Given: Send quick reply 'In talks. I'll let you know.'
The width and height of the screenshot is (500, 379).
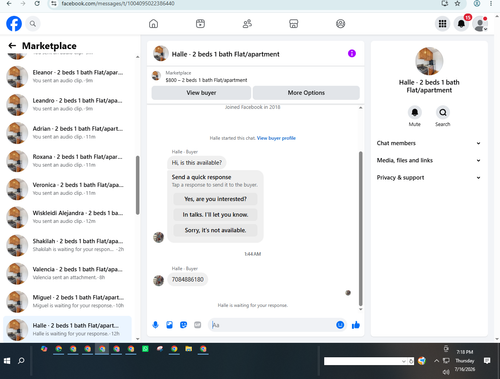Looking at the screenshot, I should [215, 215].
